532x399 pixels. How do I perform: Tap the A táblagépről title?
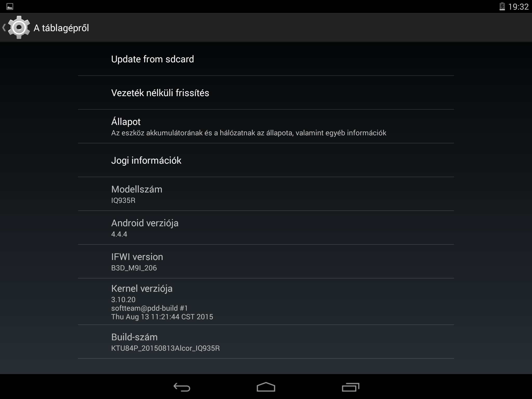[x=61, y=28]
